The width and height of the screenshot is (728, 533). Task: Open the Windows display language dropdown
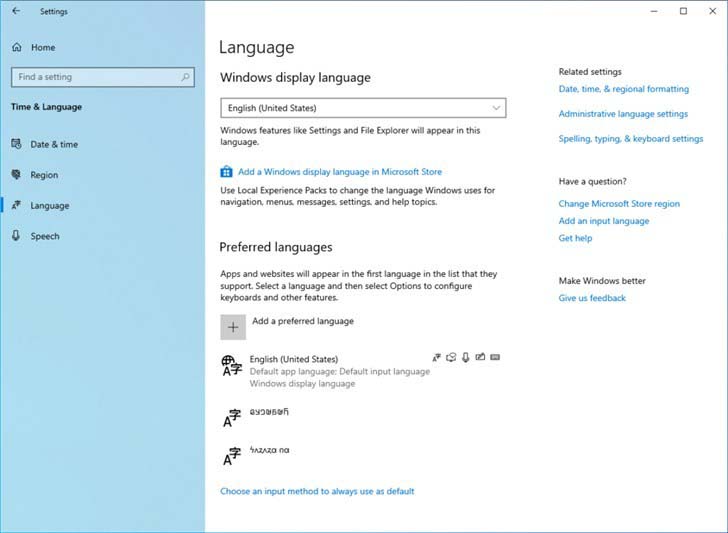click(x=363, y=108)
